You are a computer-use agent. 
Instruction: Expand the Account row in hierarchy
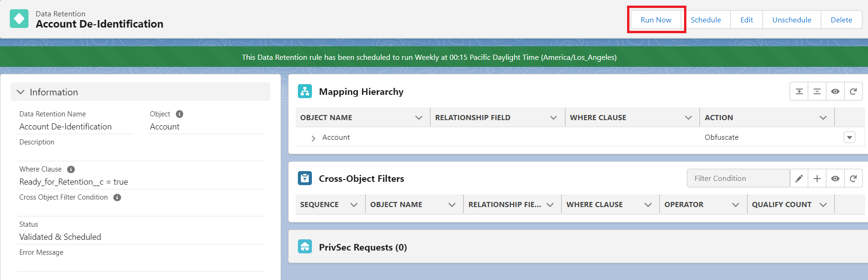(313, 138)
